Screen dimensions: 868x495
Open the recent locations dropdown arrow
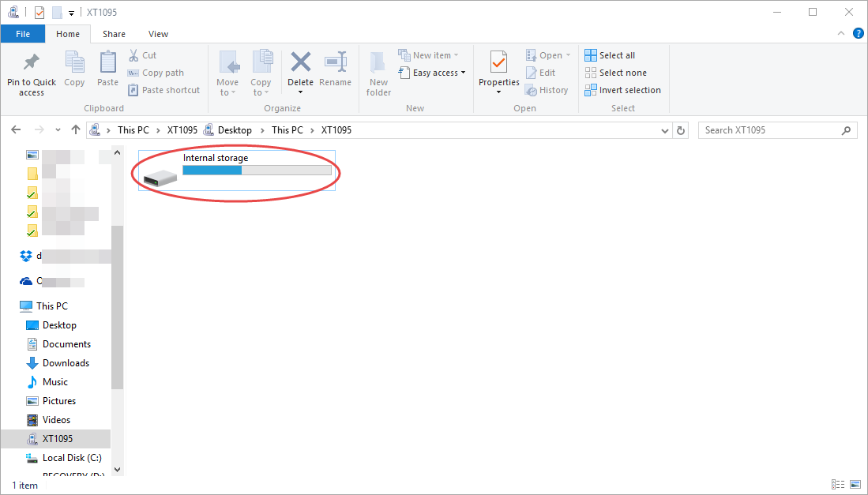[x=58, y=130]
